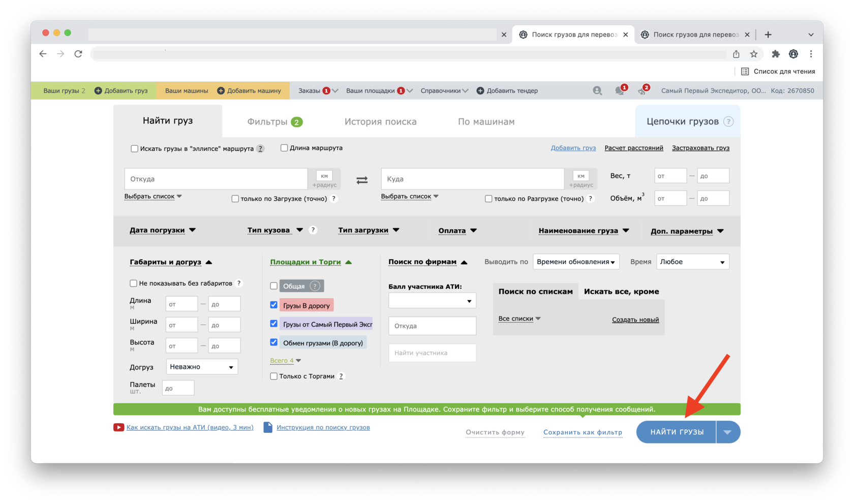Click the help icon beside the ellipse route option

pos(260,149)
